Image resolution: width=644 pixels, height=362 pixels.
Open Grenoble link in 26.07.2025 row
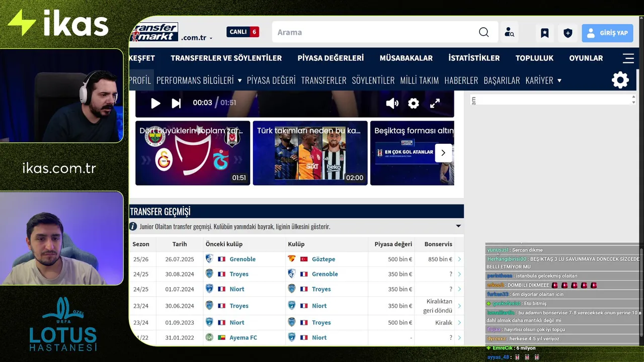coord(243,259)
